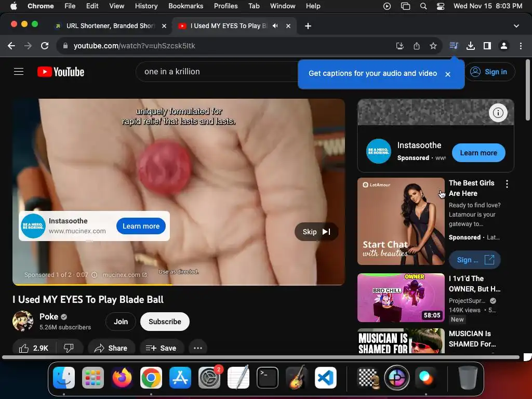Open the Latamour Start Chat ad image
Image resolution: width=532 pixels, height=399 pixels.
click(x=401, y=221)
